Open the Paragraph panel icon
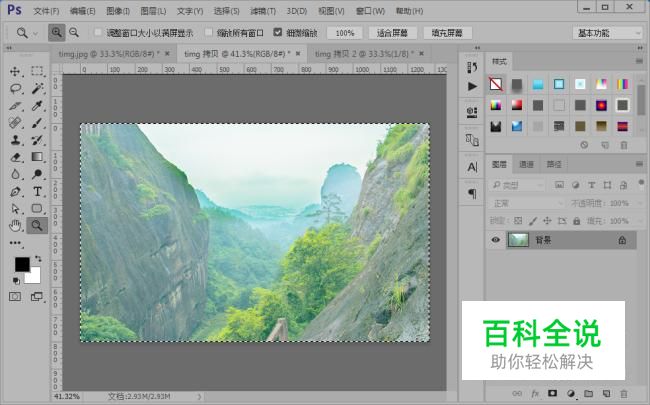The height and width of the screenshot is (405, 650). click(x=472, y=193)
